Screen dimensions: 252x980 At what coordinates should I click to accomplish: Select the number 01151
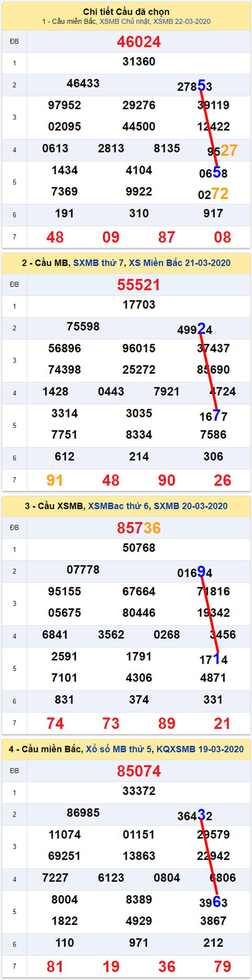139,835
